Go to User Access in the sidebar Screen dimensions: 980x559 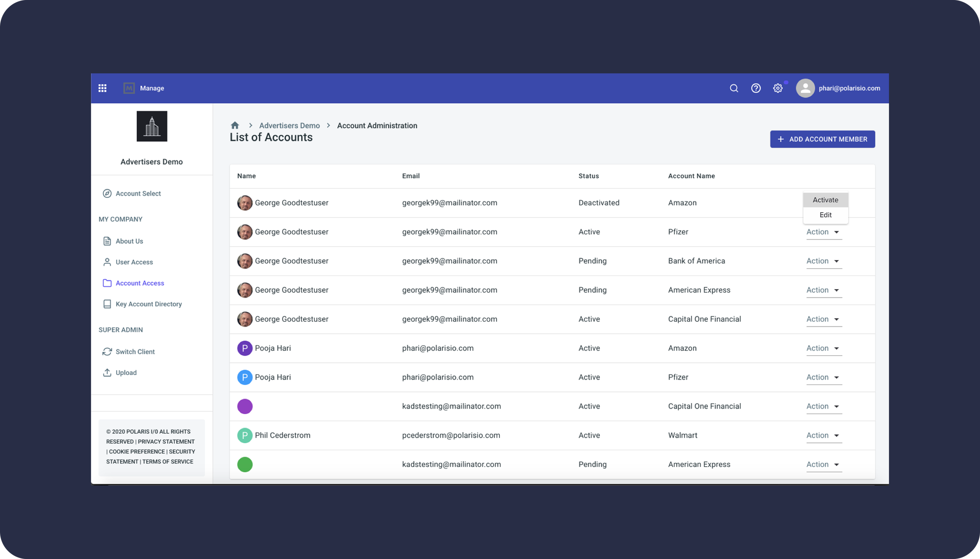[134, 262]
